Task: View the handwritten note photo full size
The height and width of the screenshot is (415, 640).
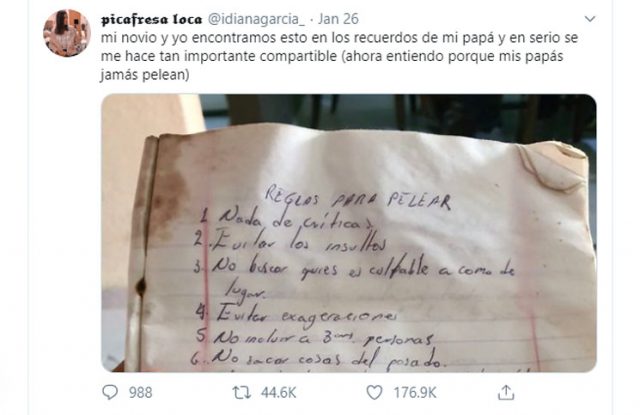Action: point(349,233)
